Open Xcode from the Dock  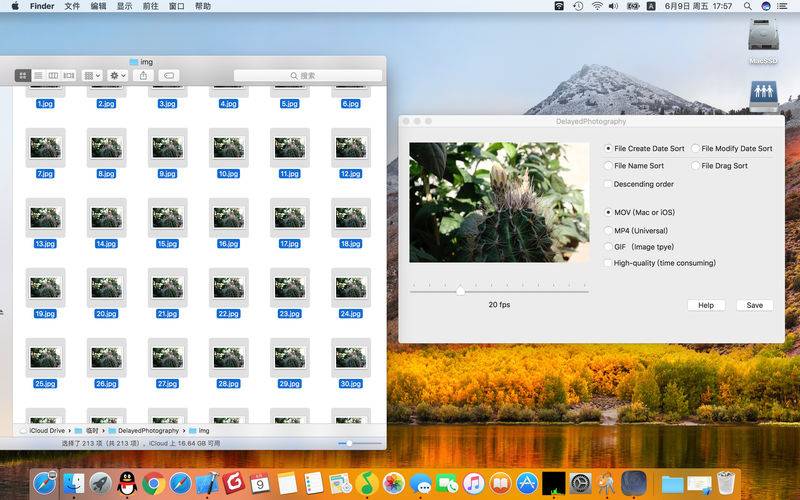tap(207, 483)
